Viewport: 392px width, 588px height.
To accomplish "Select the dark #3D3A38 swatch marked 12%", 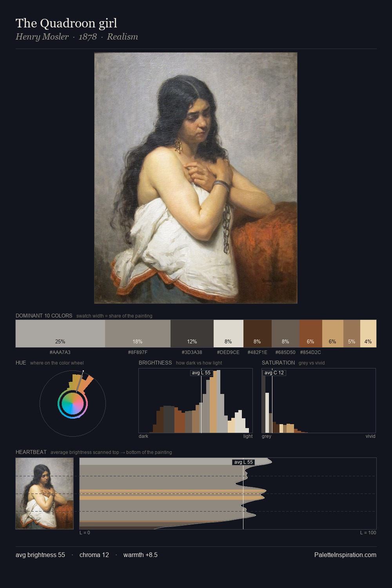I will click(x=192, y=334).
